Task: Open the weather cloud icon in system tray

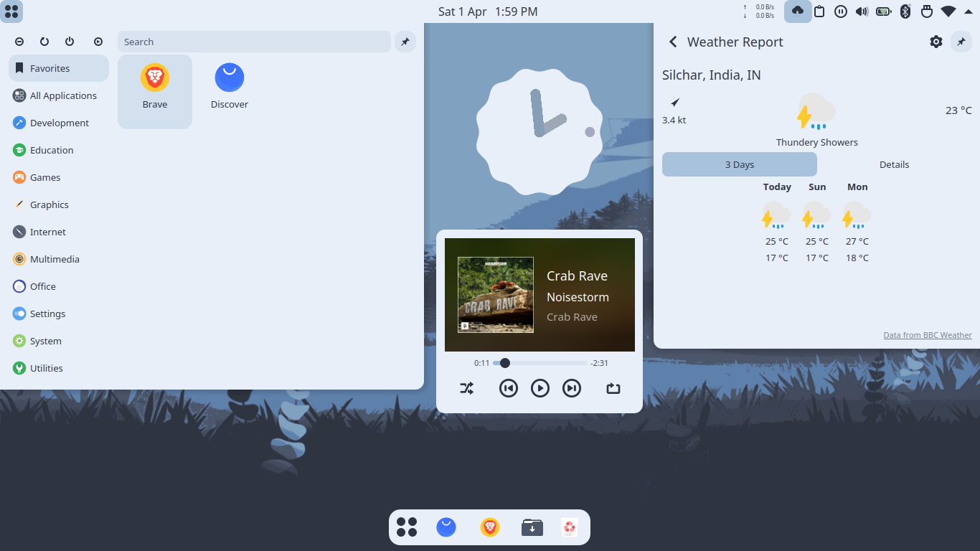Action: (798, 11)
